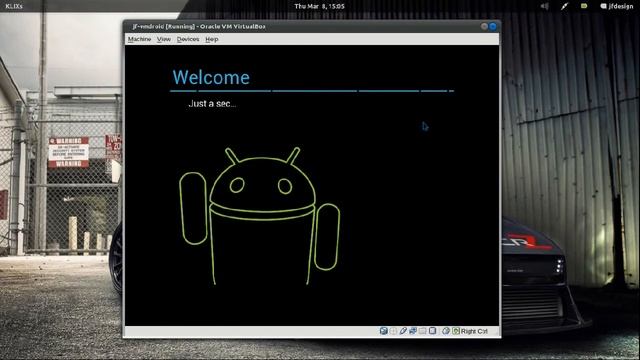Click the hard disk activity status icon

(384, 331)
